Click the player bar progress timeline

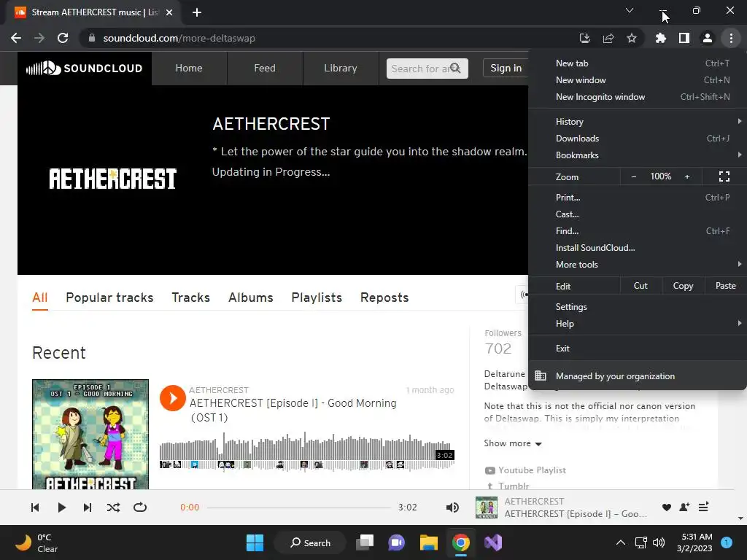click(x=298, y=507)
